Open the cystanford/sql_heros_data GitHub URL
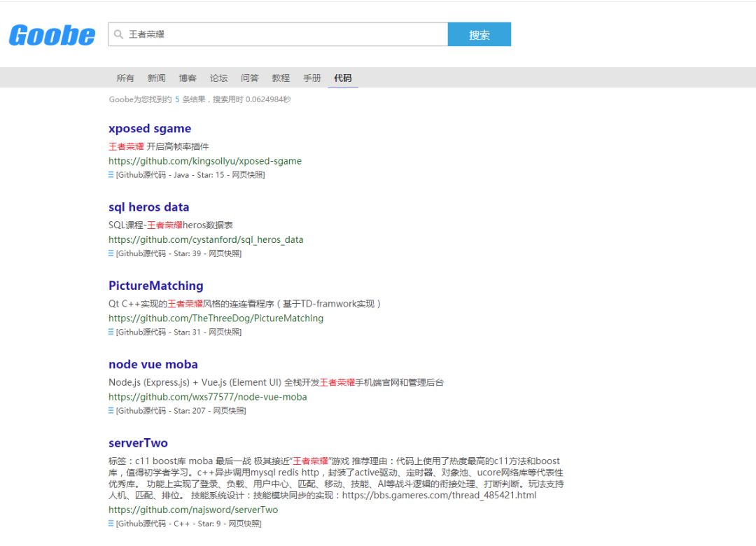 pos(206,239)
